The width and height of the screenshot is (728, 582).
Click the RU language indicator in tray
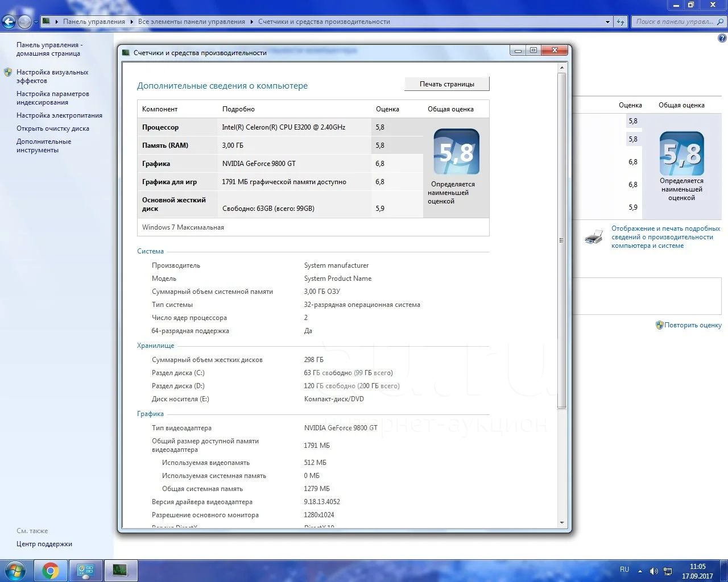pyautogui.click(x=624, y=569)
